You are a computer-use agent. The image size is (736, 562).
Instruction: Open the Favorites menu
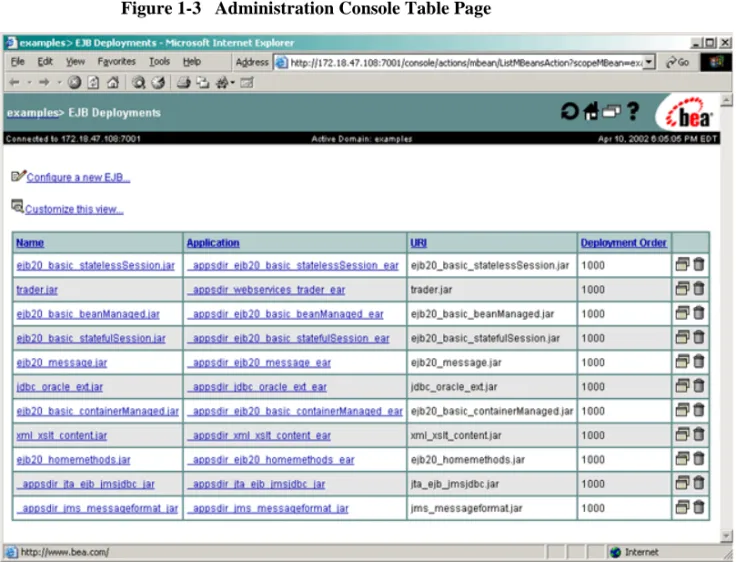coord(116,62)
